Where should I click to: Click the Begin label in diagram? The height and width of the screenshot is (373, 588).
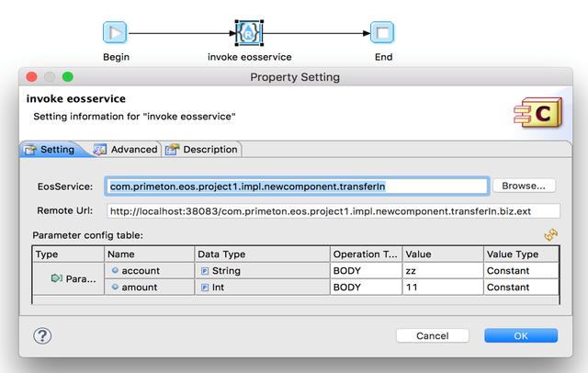[117, 57]
